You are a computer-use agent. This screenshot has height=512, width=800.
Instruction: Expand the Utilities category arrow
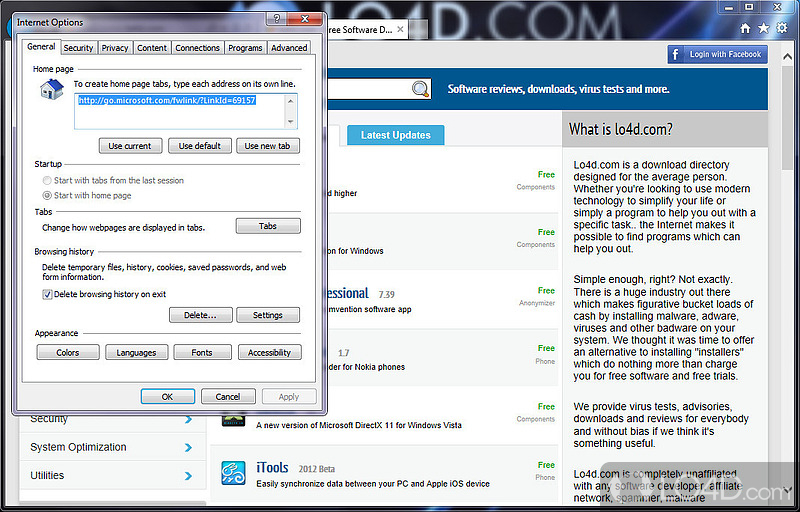(188, 476)
